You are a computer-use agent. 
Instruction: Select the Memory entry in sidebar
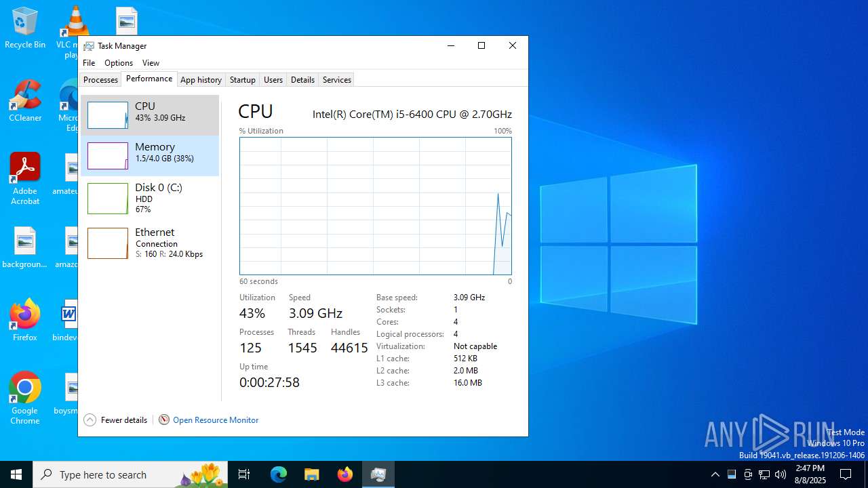[x=150, y=156]
